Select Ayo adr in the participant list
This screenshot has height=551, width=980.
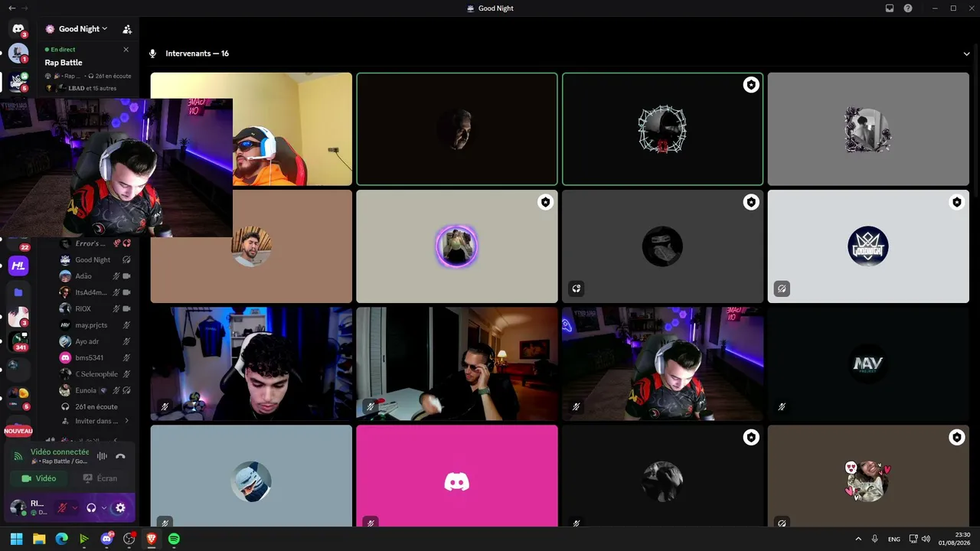95,341
